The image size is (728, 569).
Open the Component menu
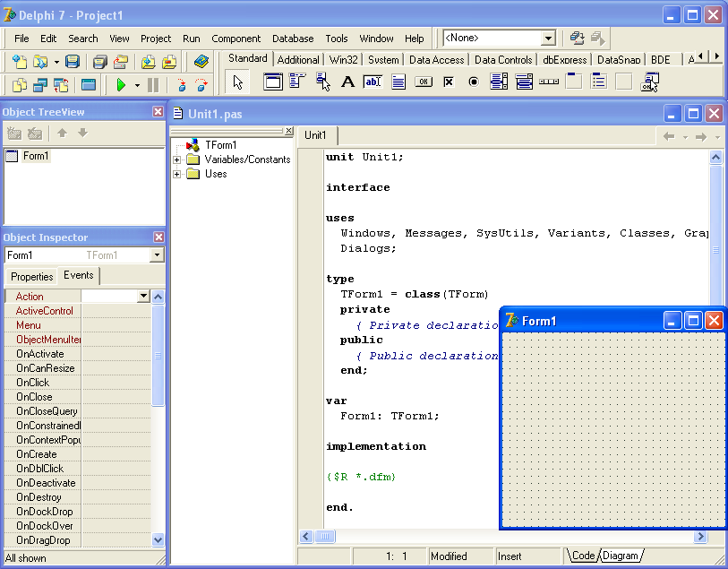tap(236, 39)
